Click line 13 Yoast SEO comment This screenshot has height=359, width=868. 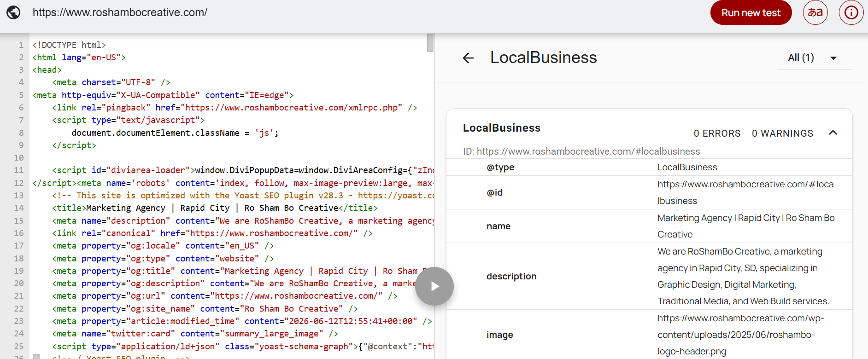[243, 196]
